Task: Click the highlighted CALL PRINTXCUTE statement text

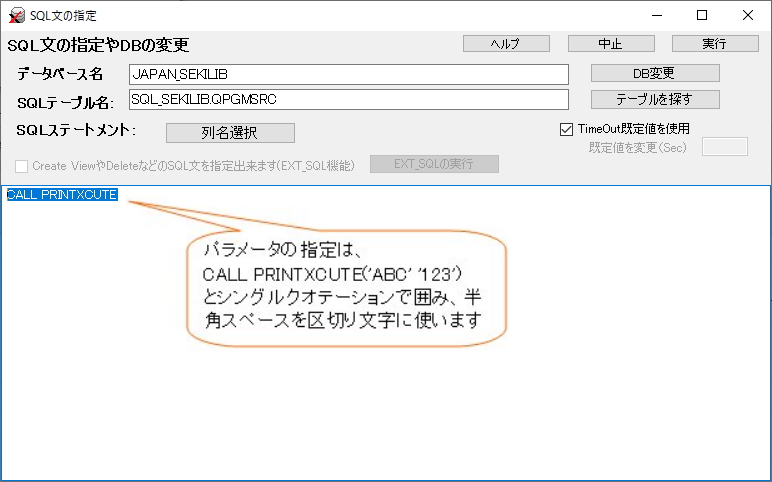Action: (x=62, y=195)
